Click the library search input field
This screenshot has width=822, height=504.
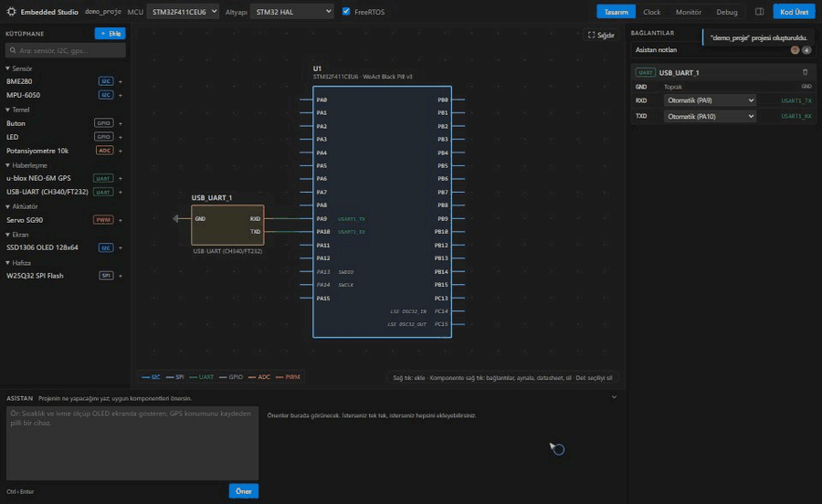tap(66, 50)
